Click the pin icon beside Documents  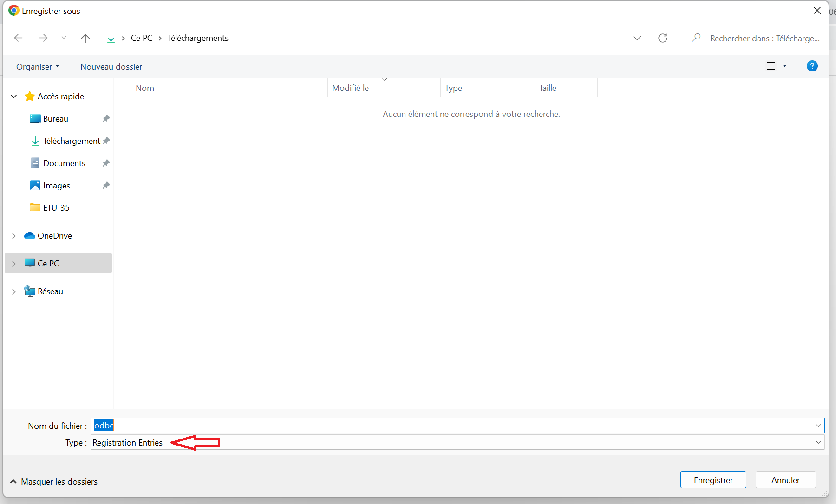(106, 163)
